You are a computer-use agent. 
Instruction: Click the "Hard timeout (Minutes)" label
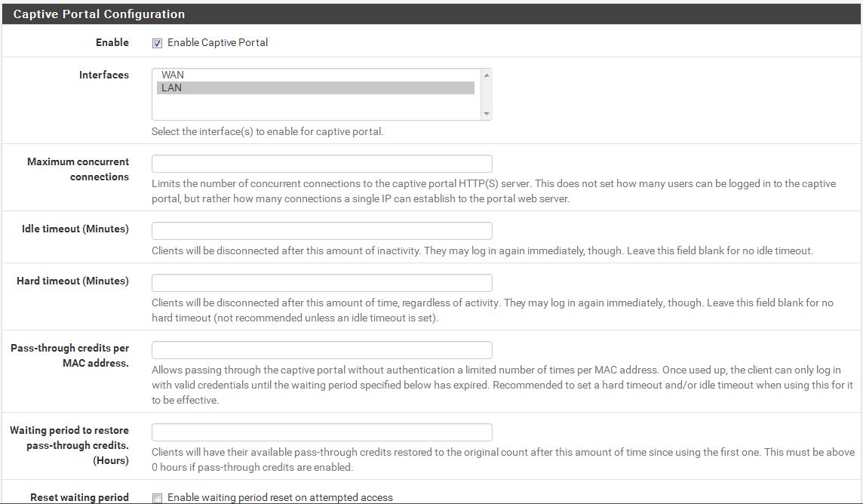pos(72,281)
